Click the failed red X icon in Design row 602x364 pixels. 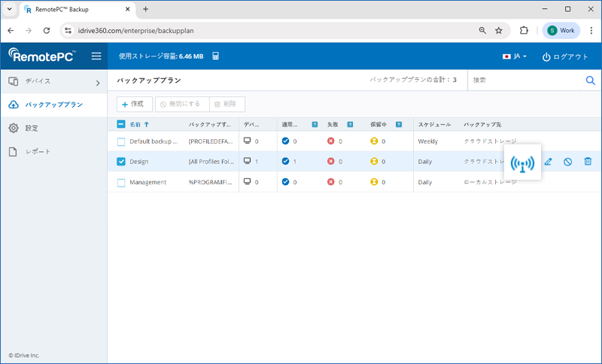point(330,161)
